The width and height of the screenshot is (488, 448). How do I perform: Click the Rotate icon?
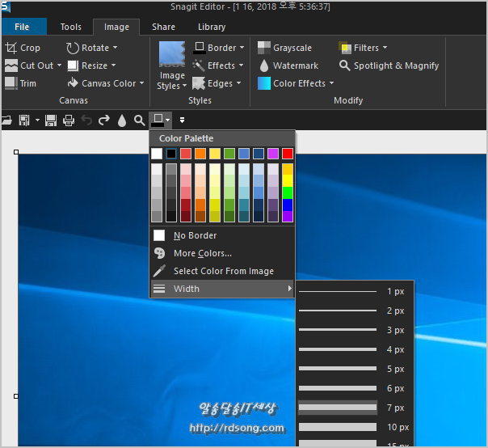pyautogui.click(x=73, y=48)
